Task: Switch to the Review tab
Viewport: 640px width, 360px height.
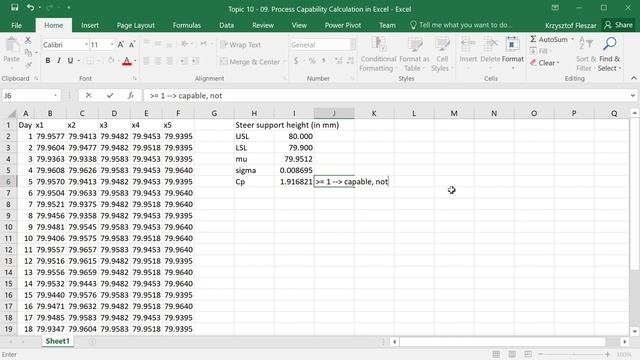Action: (263, 25)
